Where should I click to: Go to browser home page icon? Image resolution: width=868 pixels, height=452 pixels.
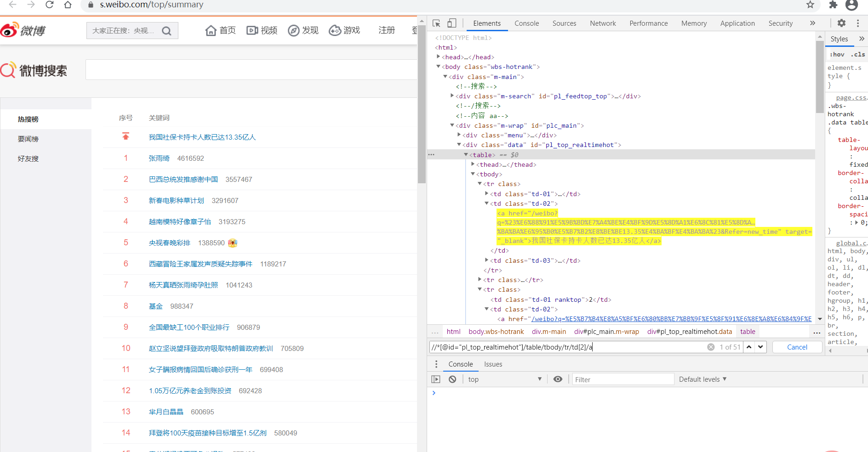(x=68, y=5)
